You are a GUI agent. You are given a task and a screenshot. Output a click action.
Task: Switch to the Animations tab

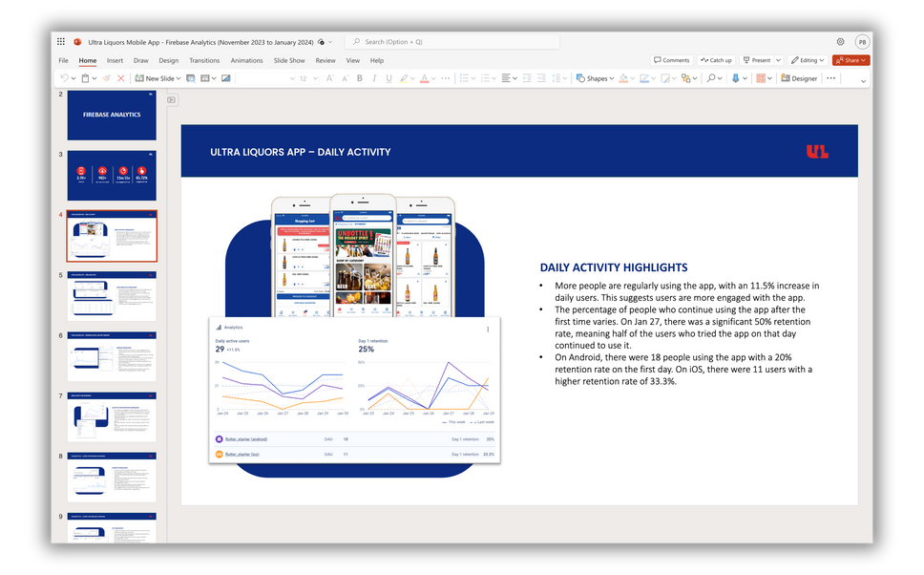pos(246,60)
